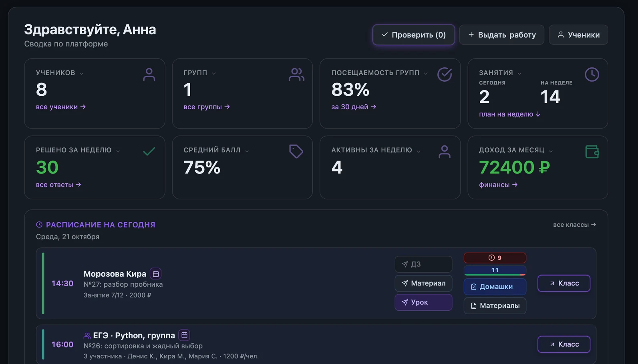
Task: Click the tag icon in Средний балл card
Action: [x=296, y=151]
